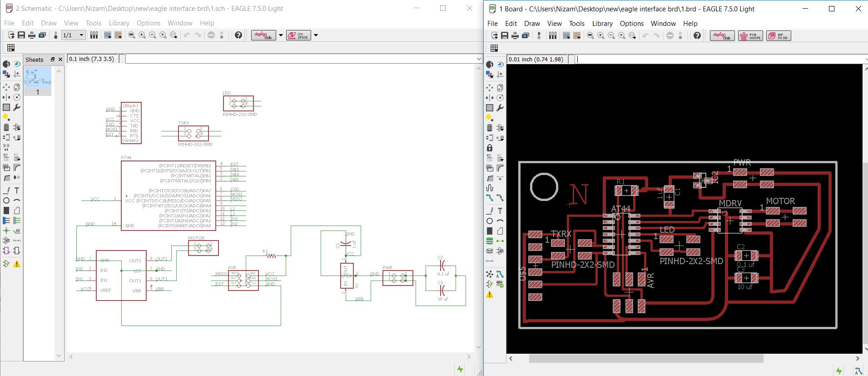Screen dimensions: 868x376
Task: Zoom to fit in the Schematic window
Action: pos(132,35)
